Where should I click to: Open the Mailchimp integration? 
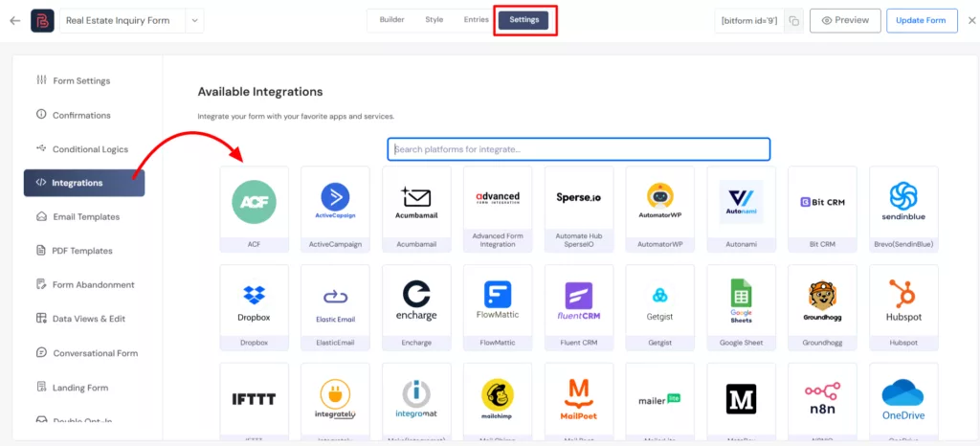click(x=498, y=400)
